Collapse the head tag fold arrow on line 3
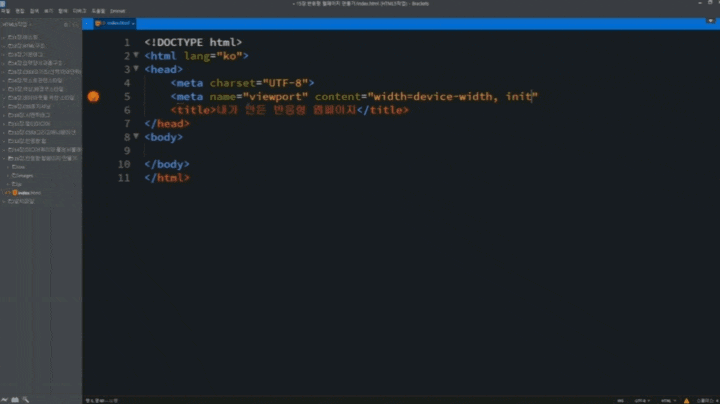This screenshot has height=404, width=720. pos(136,68)
